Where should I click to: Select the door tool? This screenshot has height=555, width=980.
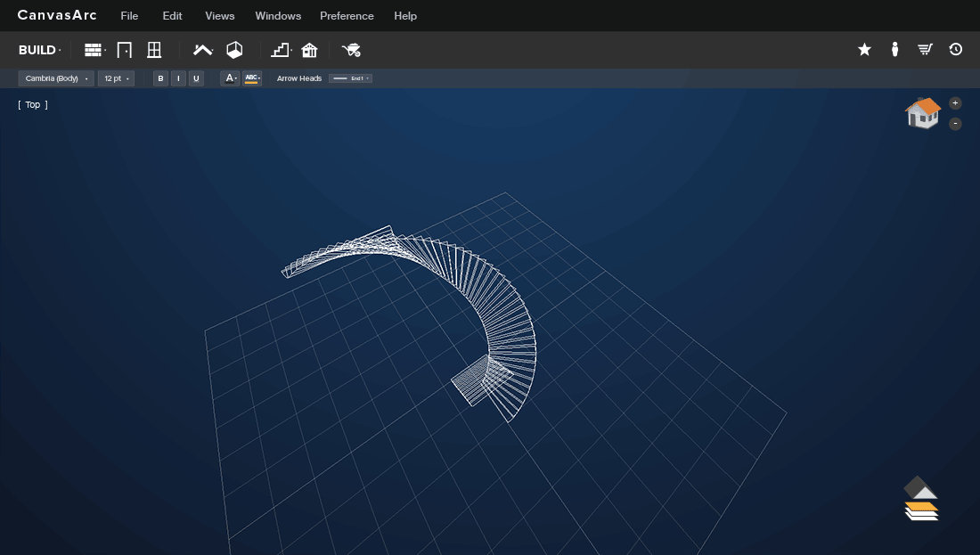click(125, 50)
